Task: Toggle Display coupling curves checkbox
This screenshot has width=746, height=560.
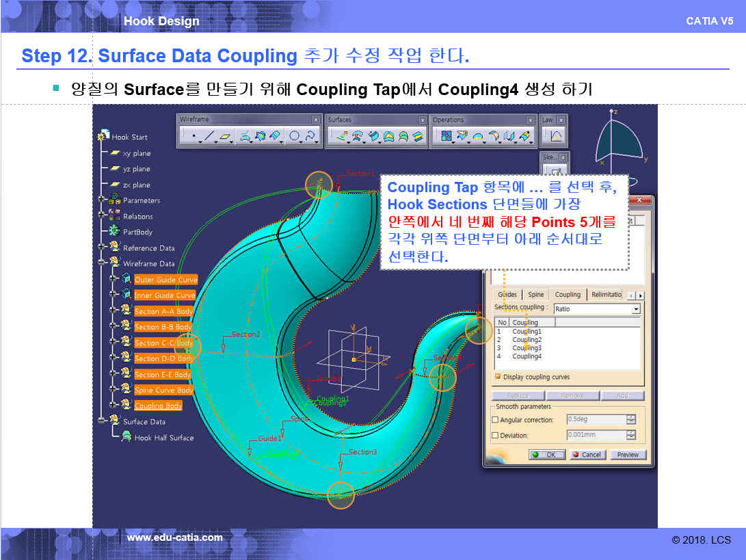Action: [497, 377]
